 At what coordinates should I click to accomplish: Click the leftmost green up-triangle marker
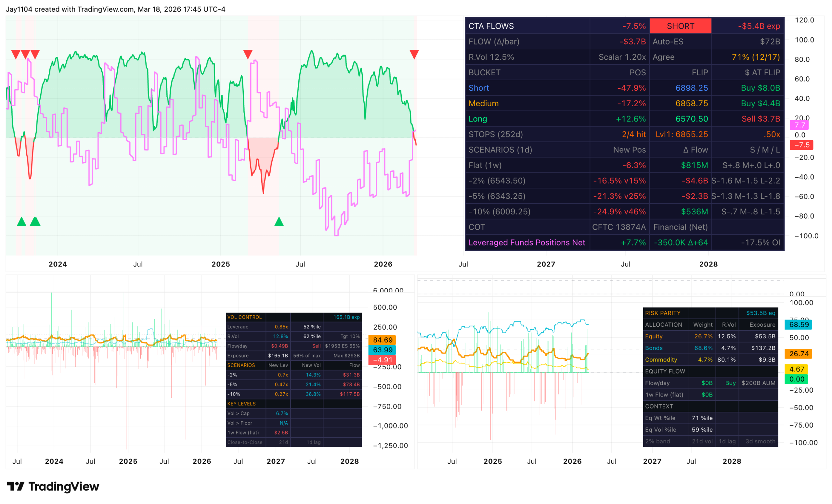tap(21, 222)
